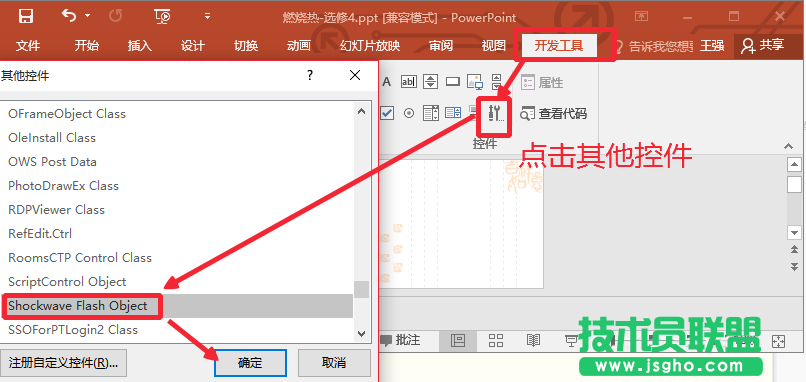Switch to Normal view in status bar
806x382 pixels.
point(457,340)
